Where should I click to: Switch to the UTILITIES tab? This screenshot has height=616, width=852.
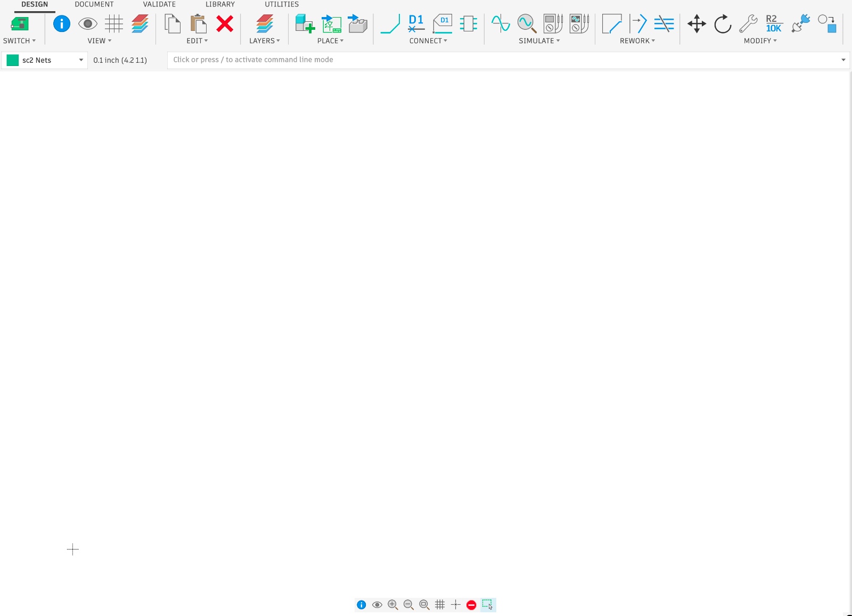click(282, 4)
